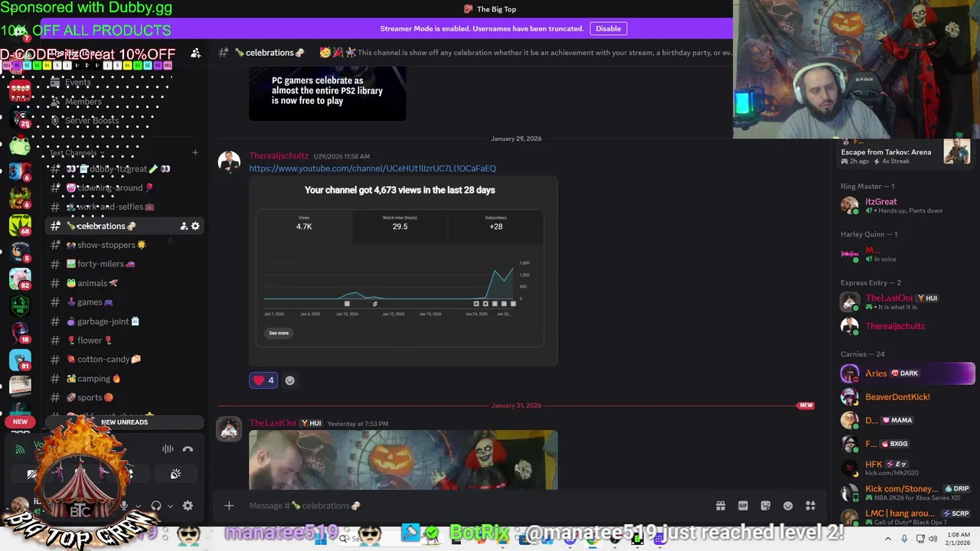The image size is (980, 551).
Task: Click the soundboard icon in voice panel
Action: pyautogui.click(x=175, y=474)
